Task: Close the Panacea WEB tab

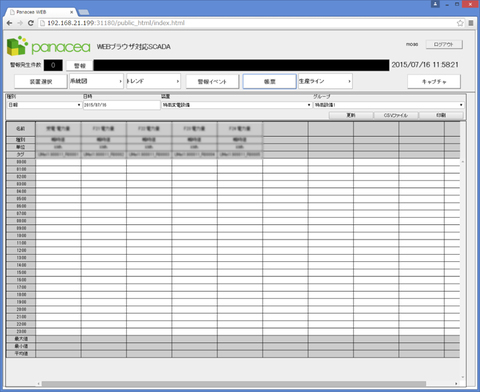Action: click(71, 12)
